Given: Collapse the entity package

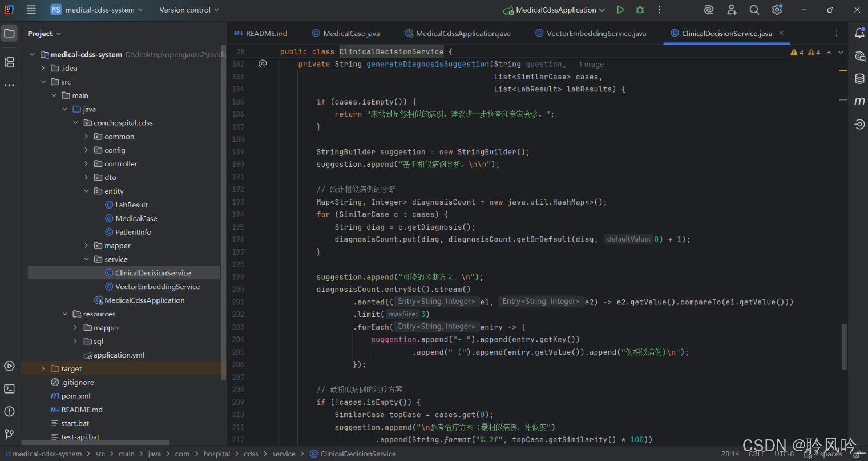Looking at the screenshot, I should (86, 191).
